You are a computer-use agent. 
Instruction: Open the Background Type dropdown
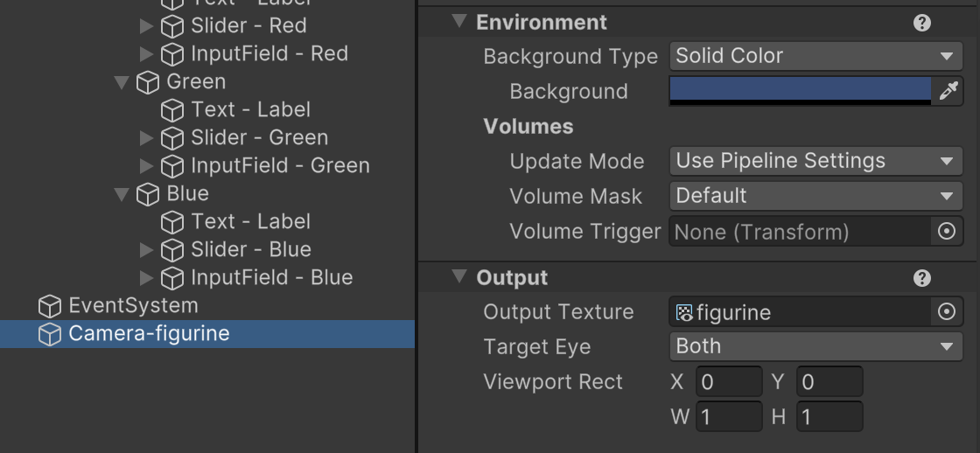814,56
